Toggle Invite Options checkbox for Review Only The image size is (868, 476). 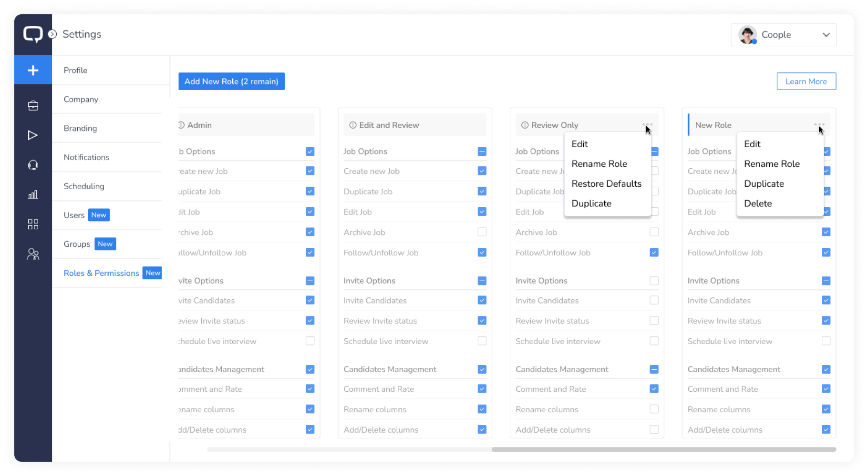pos(654,281)
